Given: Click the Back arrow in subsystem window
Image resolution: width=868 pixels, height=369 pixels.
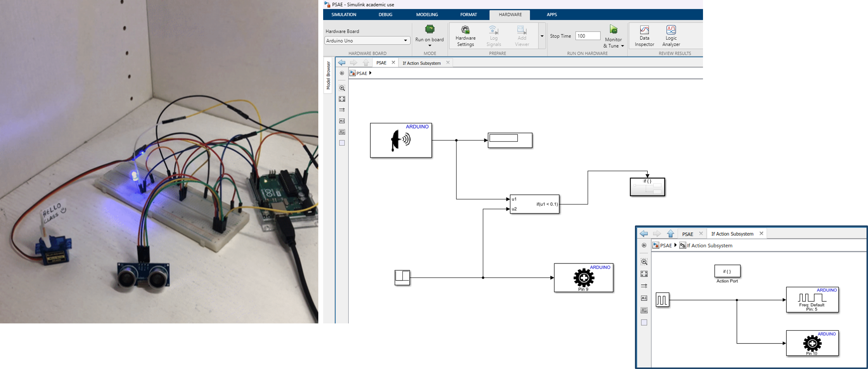Looking at the screenshot, I should [x=643, y=233].
